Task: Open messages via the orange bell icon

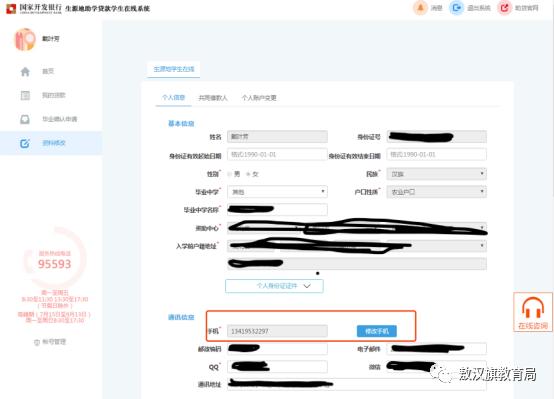Action: coord(420,8)
